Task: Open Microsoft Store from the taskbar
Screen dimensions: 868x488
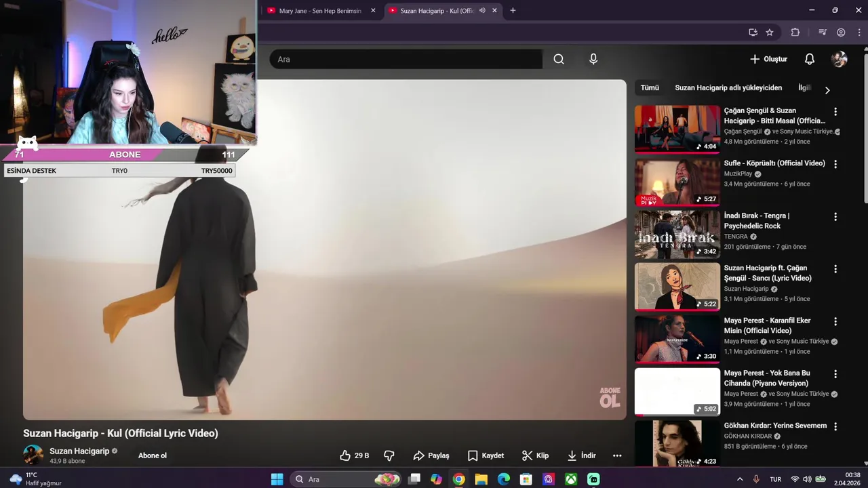Action: point(526,479)
